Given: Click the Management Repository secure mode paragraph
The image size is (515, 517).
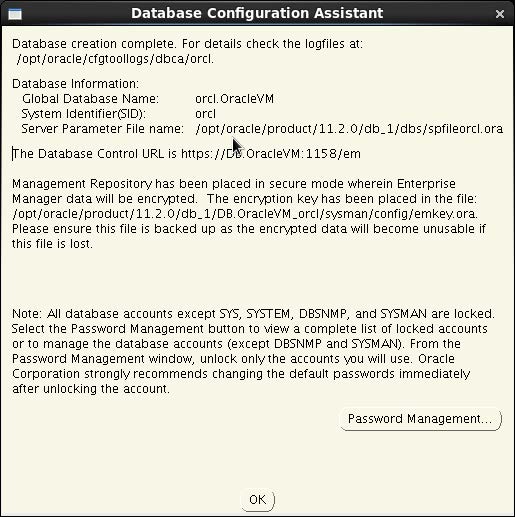Looking at the screenshot, I should [x=249, y=214].
